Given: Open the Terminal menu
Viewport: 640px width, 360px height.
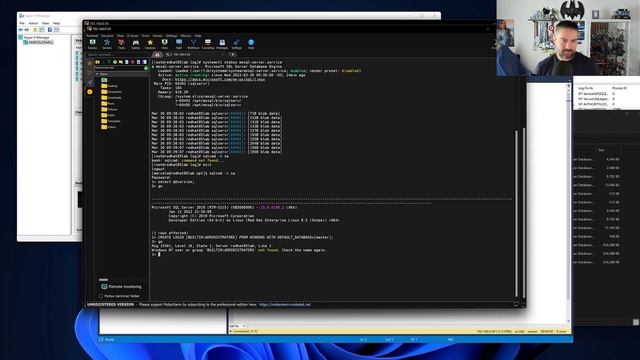Looking at the screenshot, I should pos(92,36).
